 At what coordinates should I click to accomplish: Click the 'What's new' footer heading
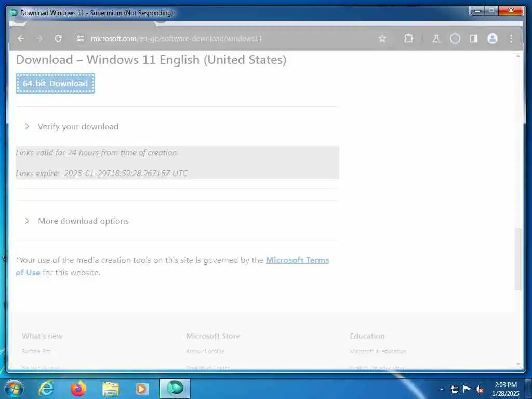[42, 336]
